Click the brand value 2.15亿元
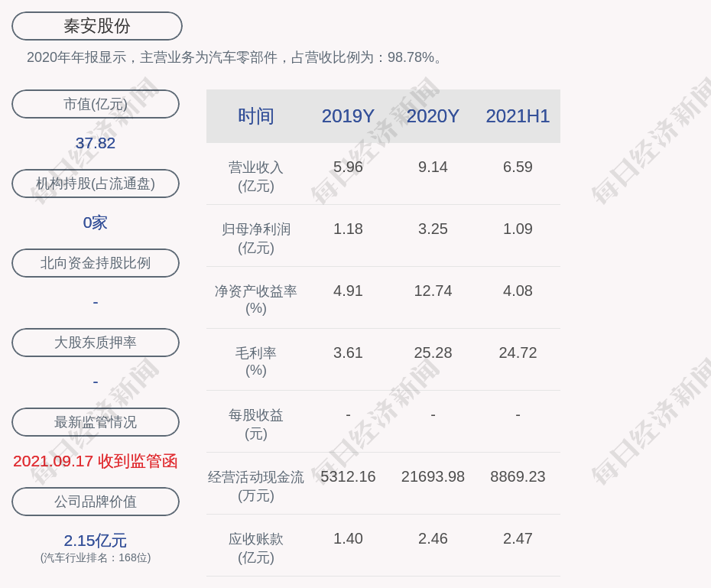This screenshot has height=588, width=711. pyautogui.click(x=96, y=541)
